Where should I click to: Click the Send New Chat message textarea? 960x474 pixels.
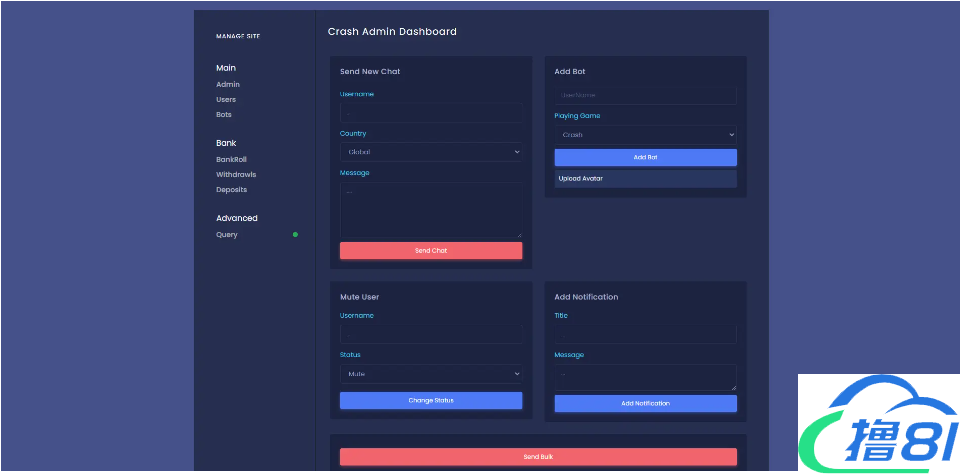click(430, 210)
